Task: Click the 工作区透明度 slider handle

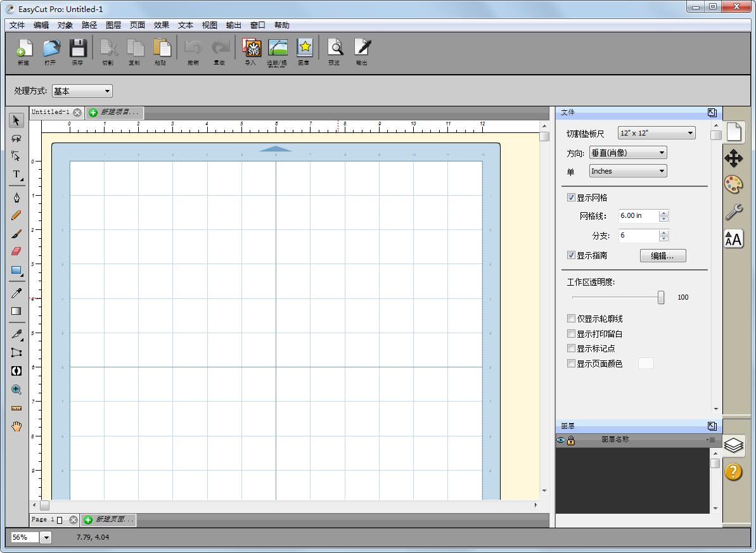Action: 661,297
